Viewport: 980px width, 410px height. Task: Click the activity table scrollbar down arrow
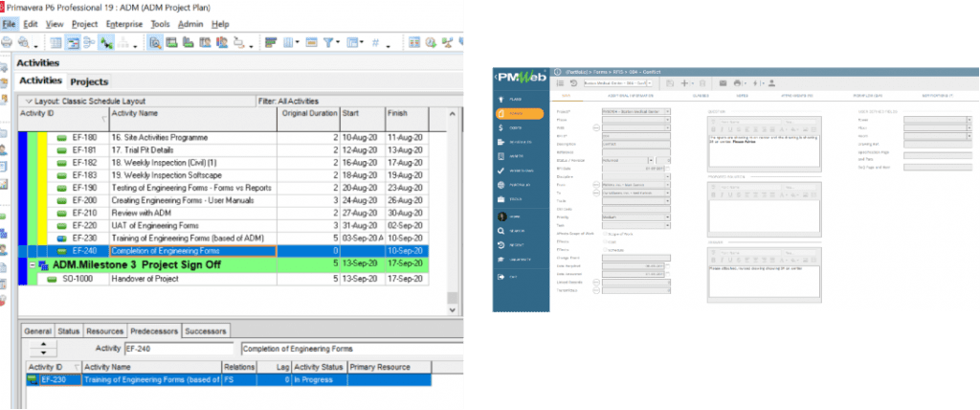tap(453, 309)
